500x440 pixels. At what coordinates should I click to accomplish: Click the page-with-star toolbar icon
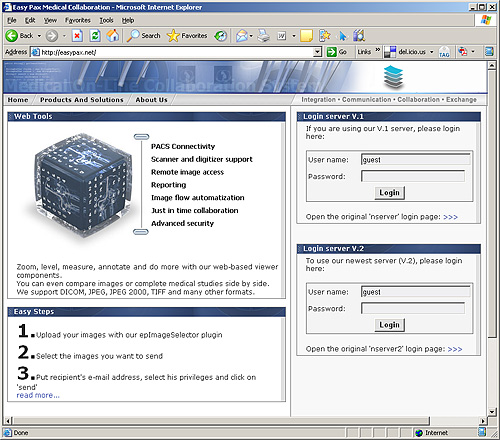tap(324, 36)
